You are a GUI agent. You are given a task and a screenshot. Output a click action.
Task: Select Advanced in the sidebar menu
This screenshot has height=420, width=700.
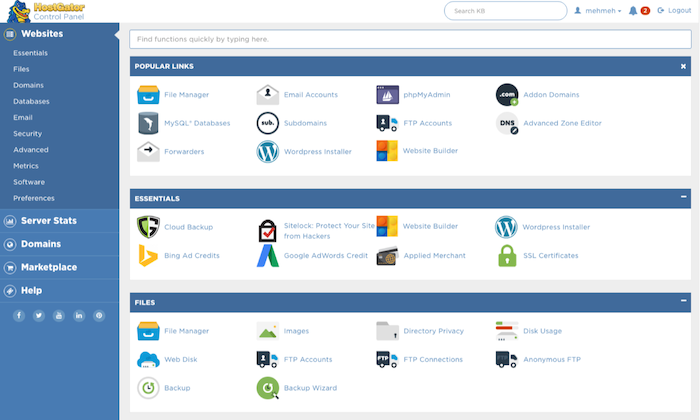coord(31,150)
